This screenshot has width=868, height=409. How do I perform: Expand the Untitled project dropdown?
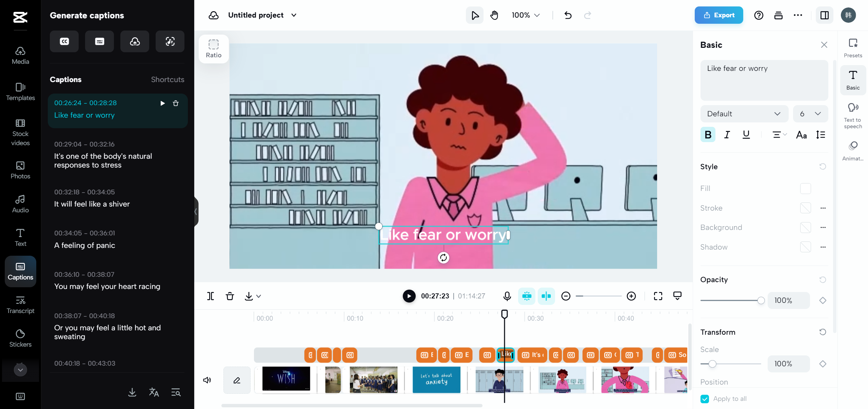294,15
